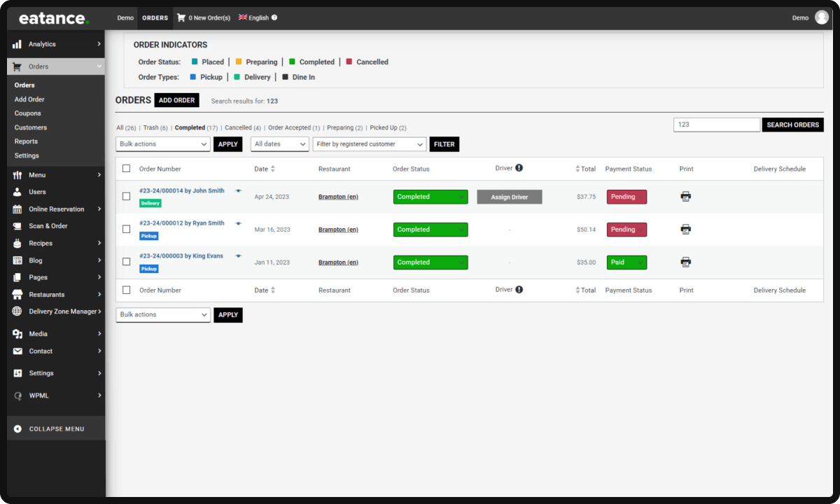Click the Online Reservation calendar icon
The image size is (840, 504).
tap(17, 209)
